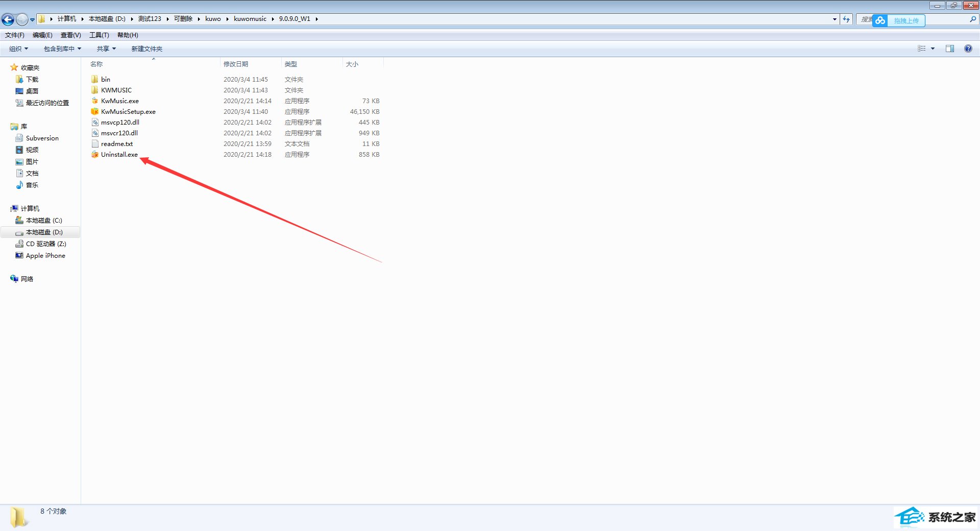
Task: Expand the 包含到库中 dropdown
Action: [x=62, y=49]
